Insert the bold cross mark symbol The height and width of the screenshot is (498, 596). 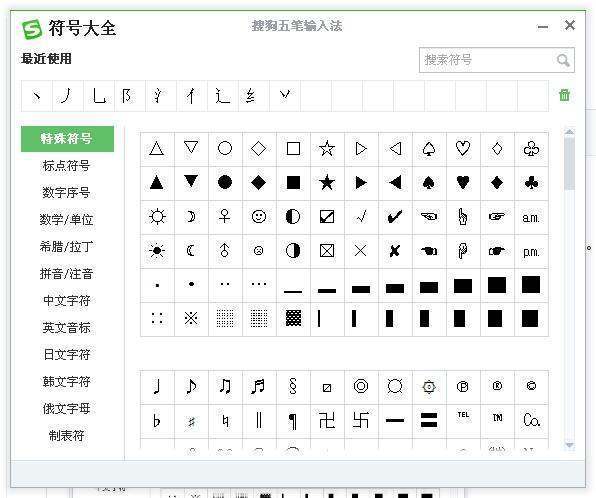click(395, 251)
